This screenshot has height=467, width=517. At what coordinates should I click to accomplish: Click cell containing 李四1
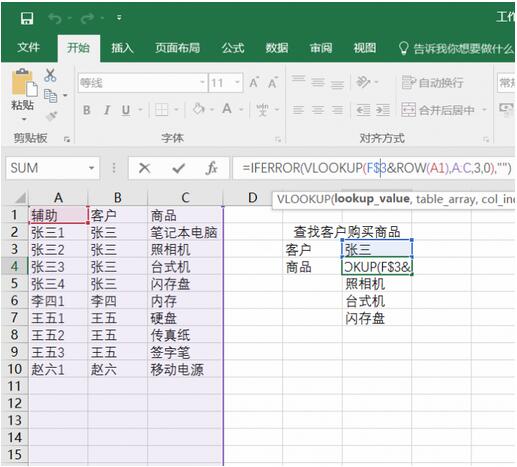pyautogui.click(x=58, y=301)
